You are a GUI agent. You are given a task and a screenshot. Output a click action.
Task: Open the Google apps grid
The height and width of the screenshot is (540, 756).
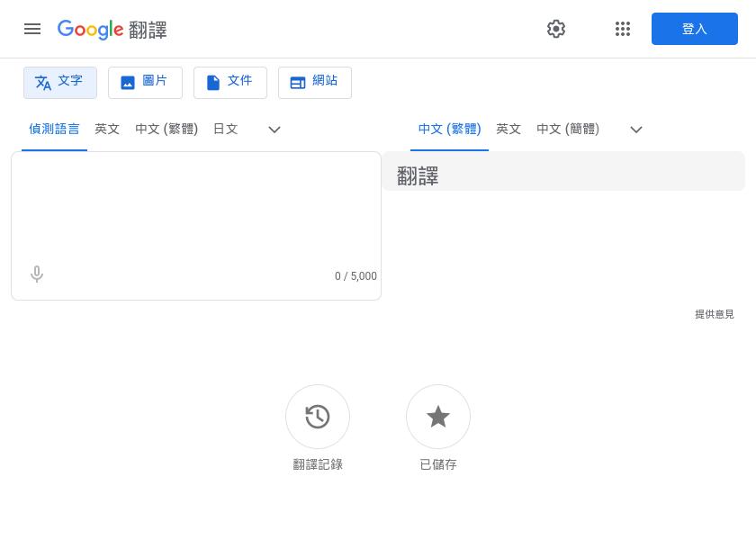[x=623, y=29]
